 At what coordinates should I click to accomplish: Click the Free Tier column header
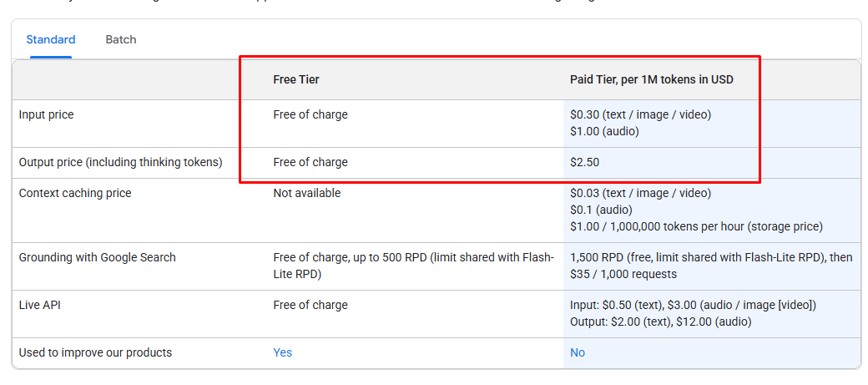click(296, 79)
